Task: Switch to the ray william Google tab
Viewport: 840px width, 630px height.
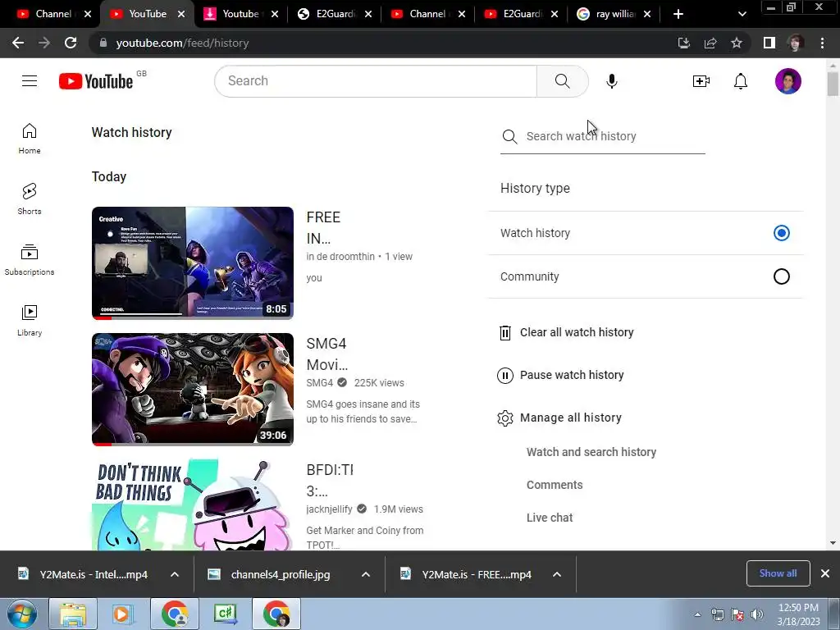Action: (x=607, y=14)
